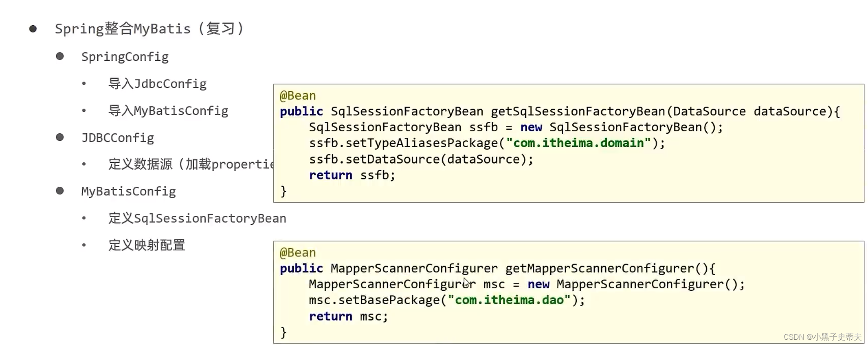
Task: Click the 'DataSource dataSource' parameter
Action: [750, 111]
